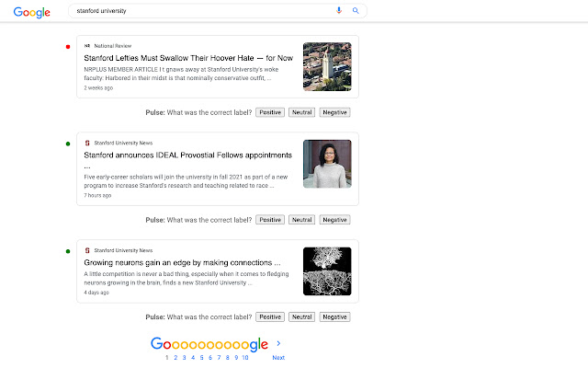
Task: Start voice search with the microphone icon
Action: (339, 10)
